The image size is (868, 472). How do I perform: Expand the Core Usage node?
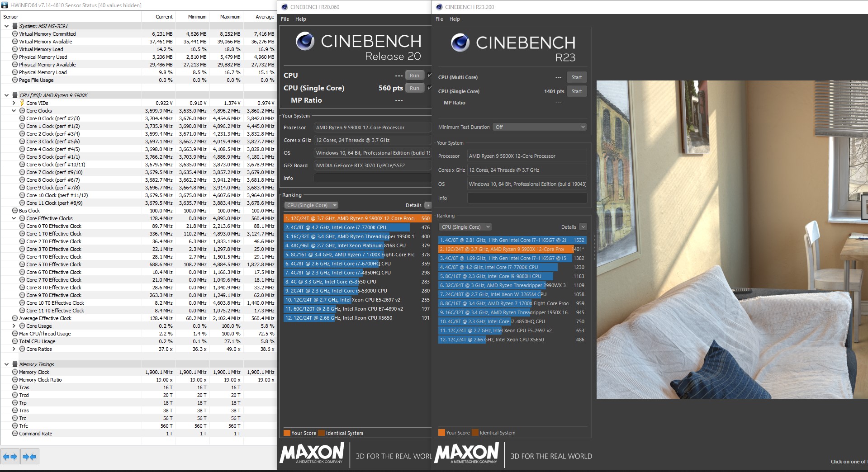14,326
